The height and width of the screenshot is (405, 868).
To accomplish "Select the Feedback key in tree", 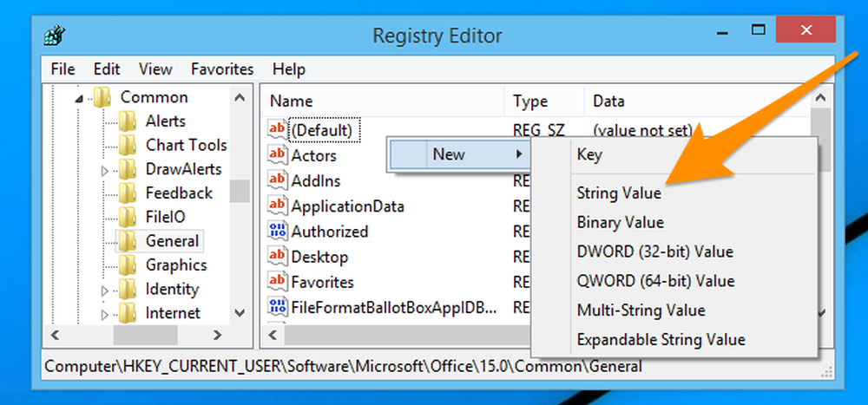I will click(179, 193).
